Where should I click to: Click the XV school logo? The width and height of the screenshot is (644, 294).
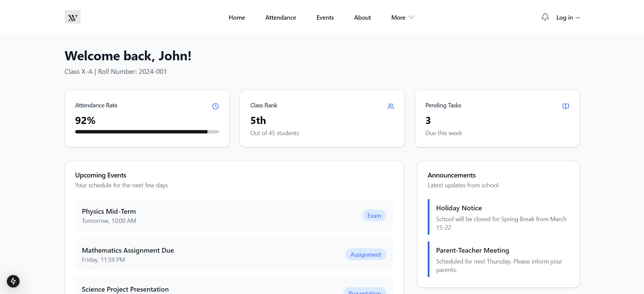pos(73,17)
